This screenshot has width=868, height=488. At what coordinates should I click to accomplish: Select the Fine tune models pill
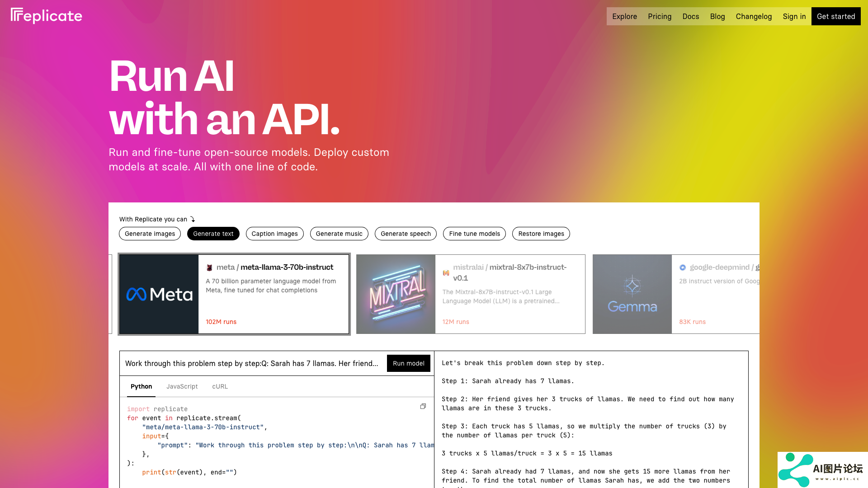[x=474, y=234]
